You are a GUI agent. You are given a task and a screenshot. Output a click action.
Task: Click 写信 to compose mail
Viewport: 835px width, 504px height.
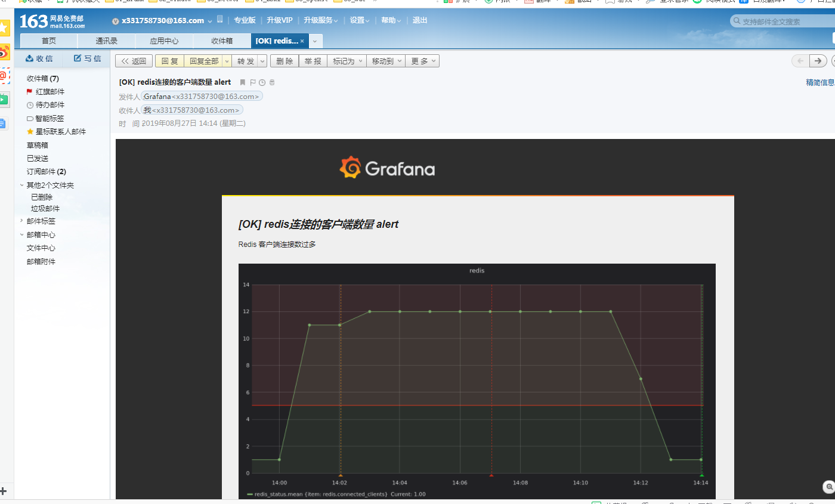pos(87,58)
